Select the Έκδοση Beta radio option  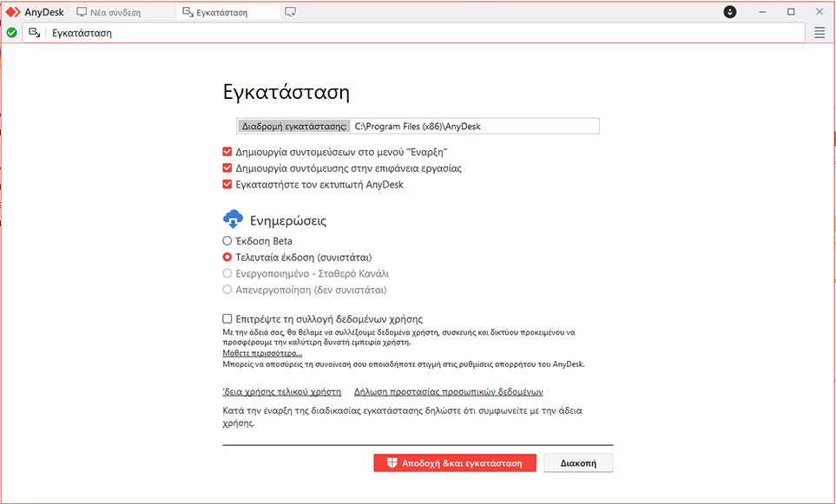point(227,241)
